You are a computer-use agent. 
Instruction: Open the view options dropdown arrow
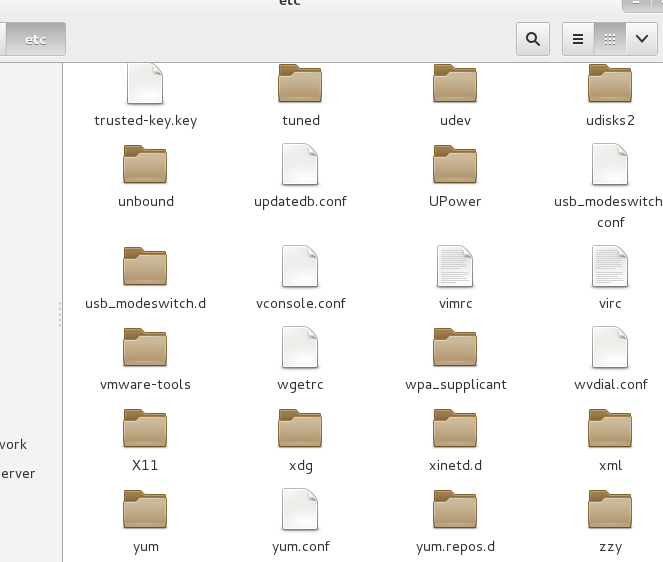pyautogui.click(x=642, y=39)
